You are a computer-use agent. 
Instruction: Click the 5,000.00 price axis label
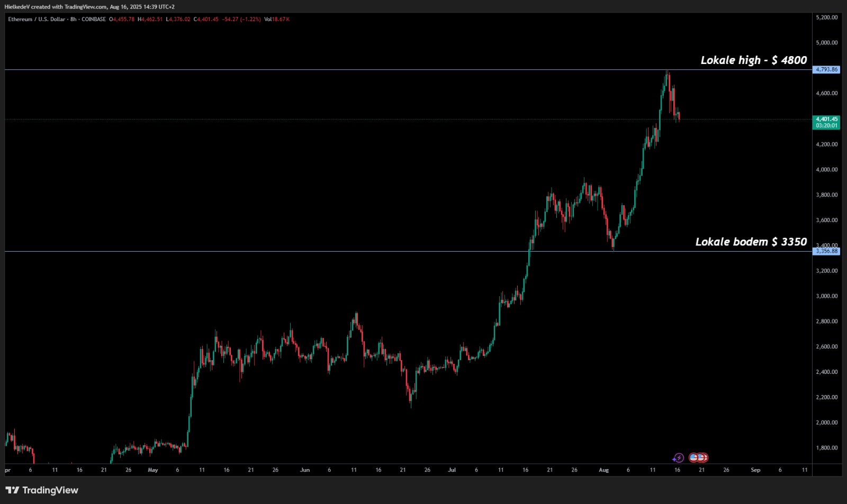[x=827, y=43]
